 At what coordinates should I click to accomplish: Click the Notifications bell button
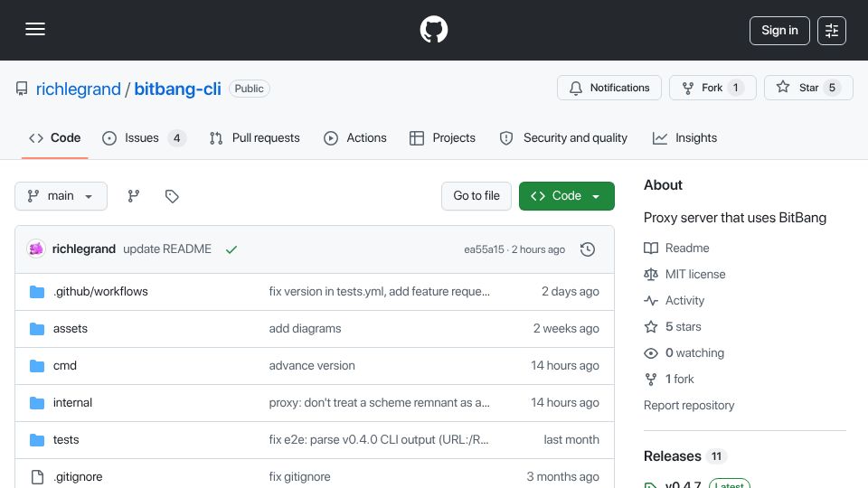(609, 88)
